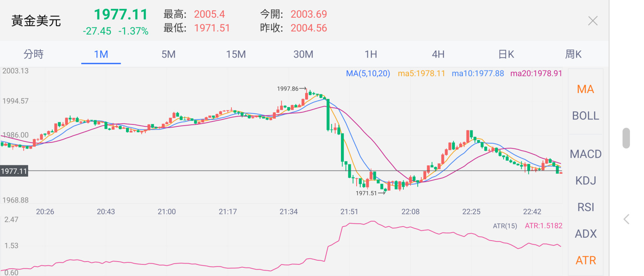The image size is (644, 276).
Task: Close the gold chart panel with X
Action: click(x=592, y=21)
